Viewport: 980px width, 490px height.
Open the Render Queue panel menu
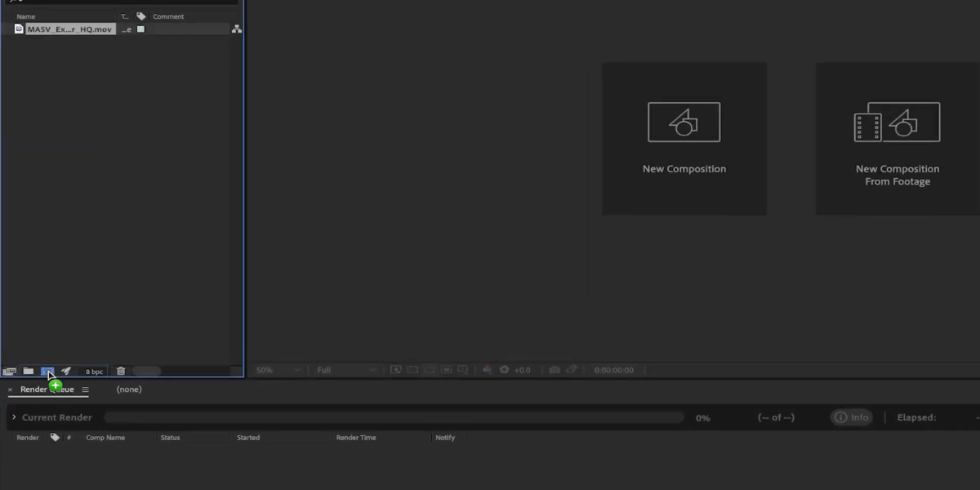(85, 390)
